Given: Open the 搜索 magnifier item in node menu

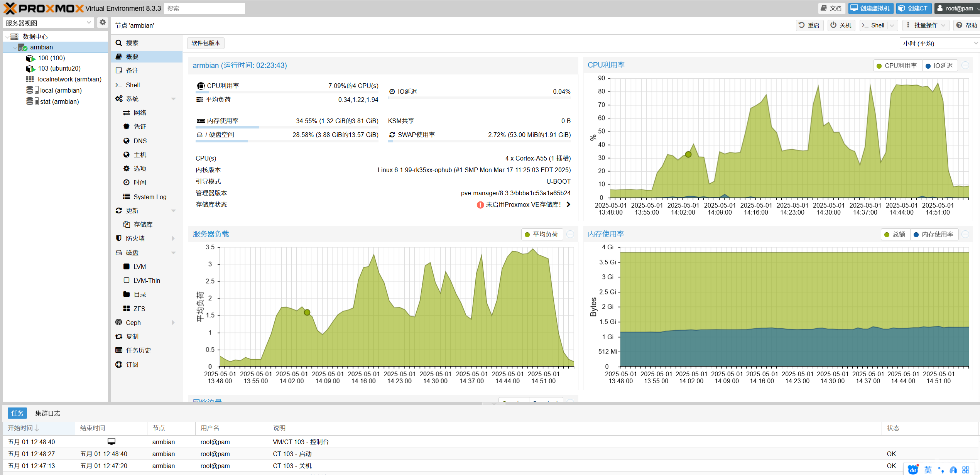Looking at the screenshot, I should click(x=147, y=43).
